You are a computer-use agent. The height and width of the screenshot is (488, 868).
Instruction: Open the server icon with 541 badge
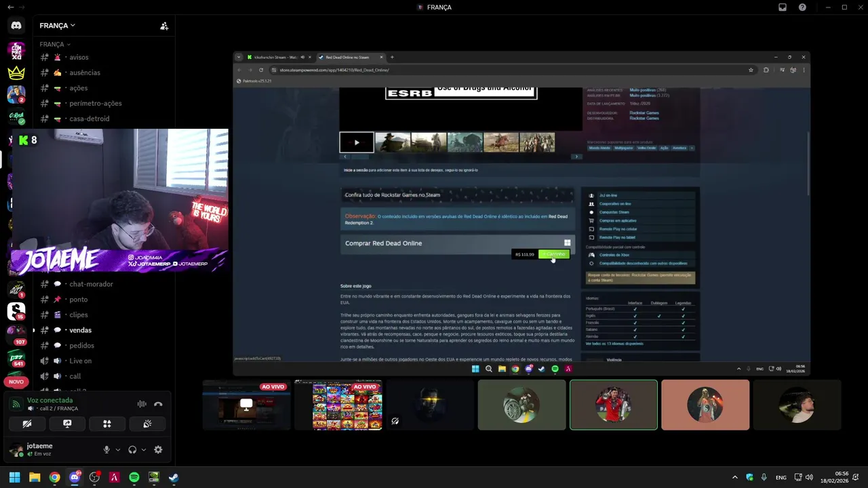(x=16, y=357)
